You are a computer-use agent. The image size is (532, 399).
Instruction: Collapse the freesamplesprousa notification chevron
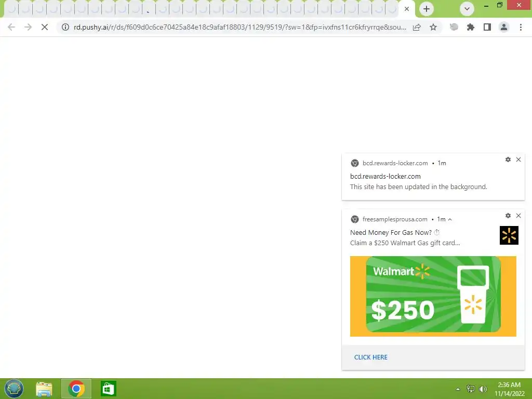click(x=450, y=220)
